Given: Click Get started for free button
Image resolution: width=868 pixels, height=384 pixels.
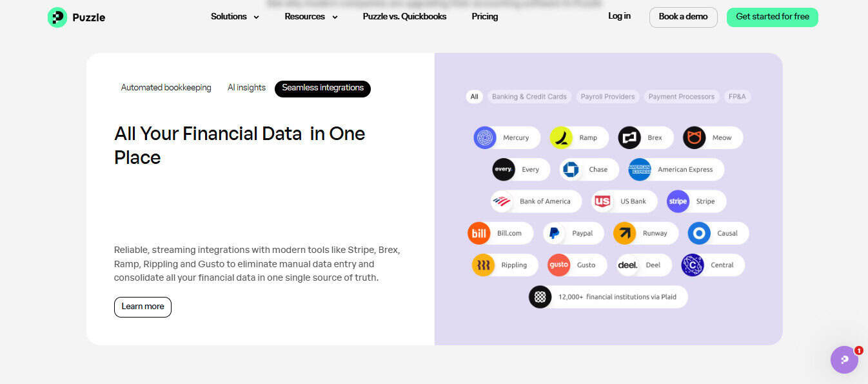Looking at the screenshot, I should 772,17.
